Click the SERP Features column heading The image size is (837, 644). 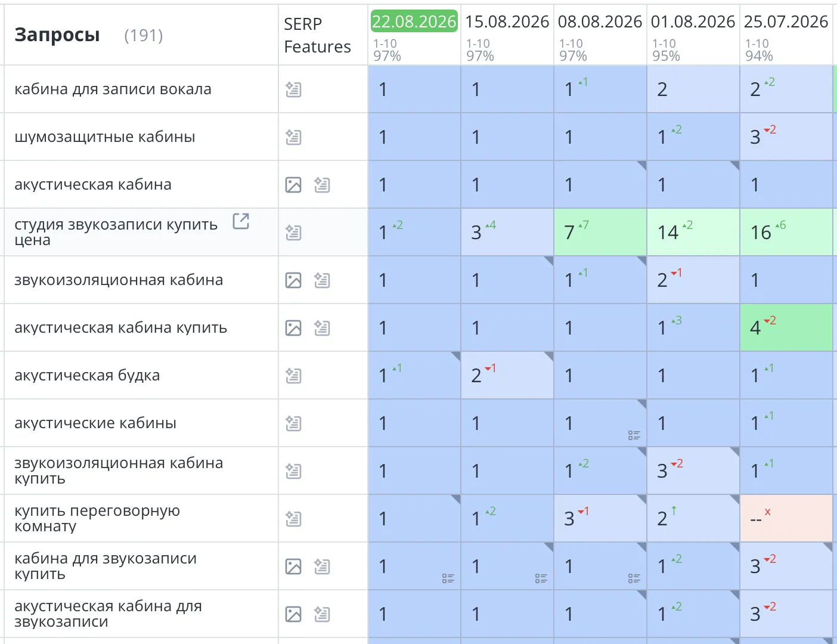point(317,35)
